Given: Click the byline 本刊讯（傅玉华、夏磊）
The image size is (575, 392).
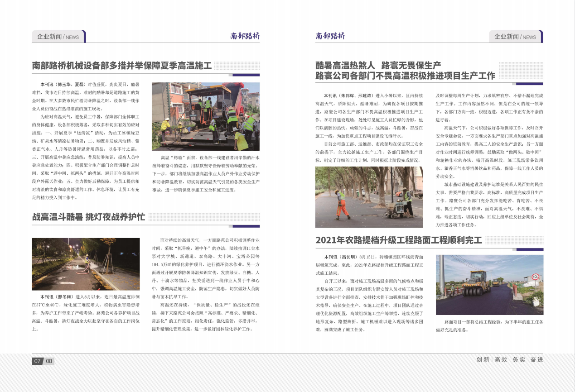Looking at the screenshot, I should (x=63, y=85).
